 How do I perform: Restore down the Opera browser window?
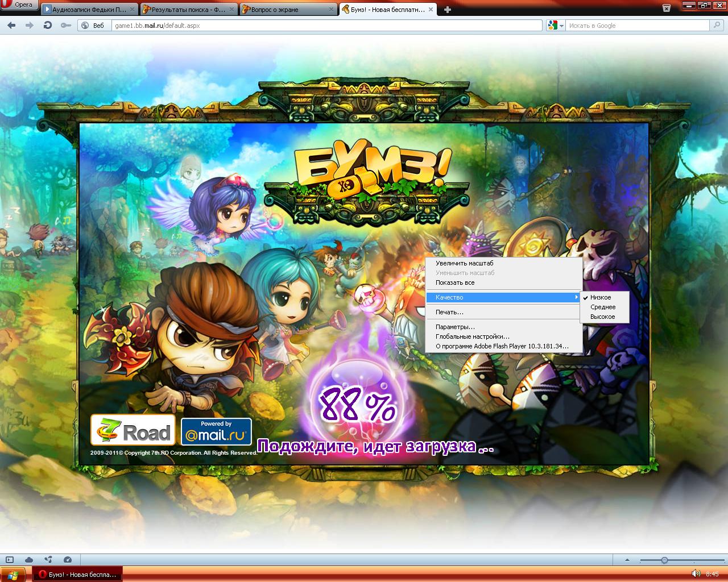(704, 6)
